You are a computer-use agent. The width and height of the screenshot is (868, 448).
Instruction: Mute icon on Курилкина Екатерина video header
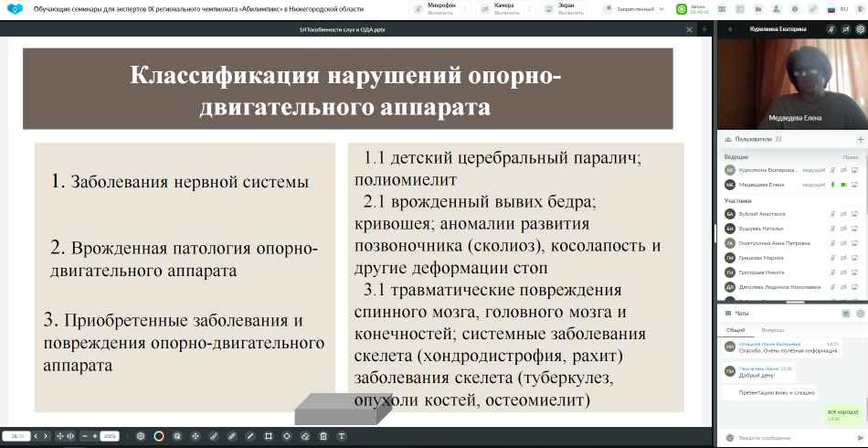coord(831,29)
